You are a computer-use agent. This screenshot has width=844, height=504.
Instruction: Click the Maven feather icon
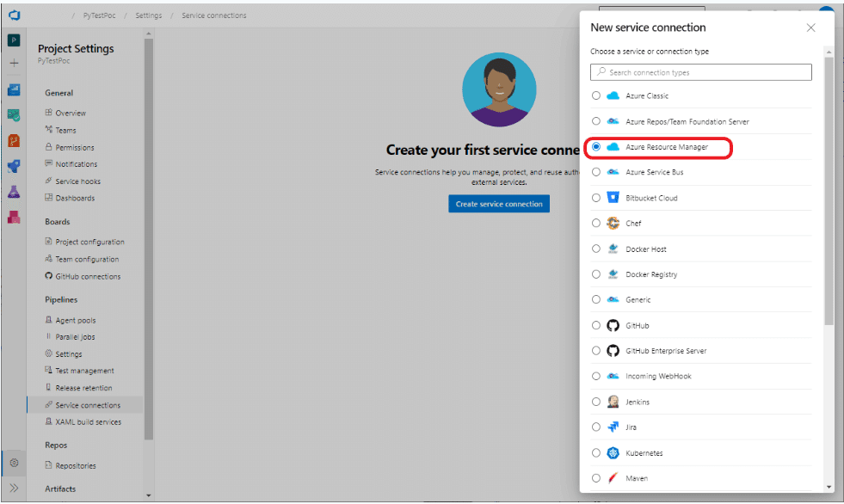[x=613, y=478]
